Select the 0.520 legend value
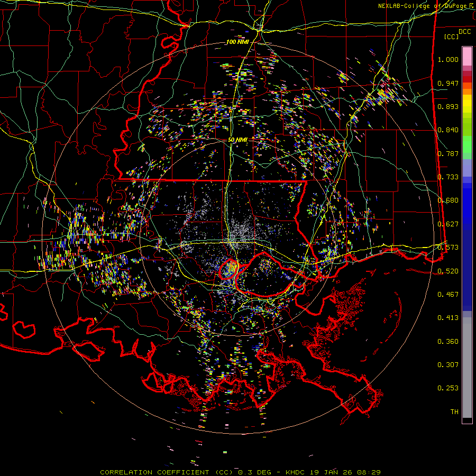 tap(448, 271)
